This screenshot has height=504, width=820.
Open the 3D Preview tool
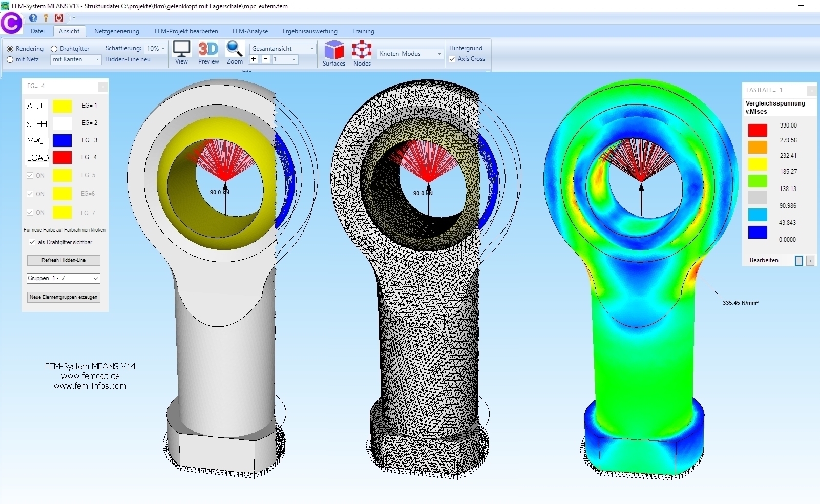[208, 52]
